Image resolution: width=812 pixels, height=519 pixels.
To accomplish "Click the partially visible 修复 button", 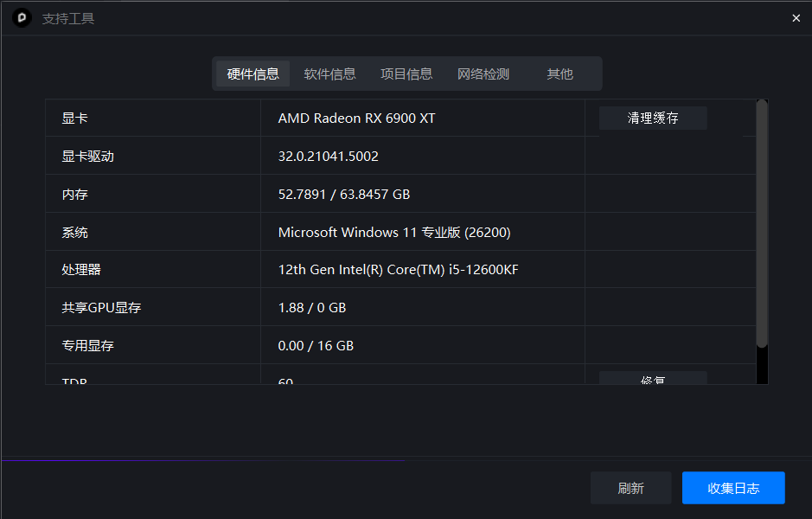I will click(x=653, y=379).
